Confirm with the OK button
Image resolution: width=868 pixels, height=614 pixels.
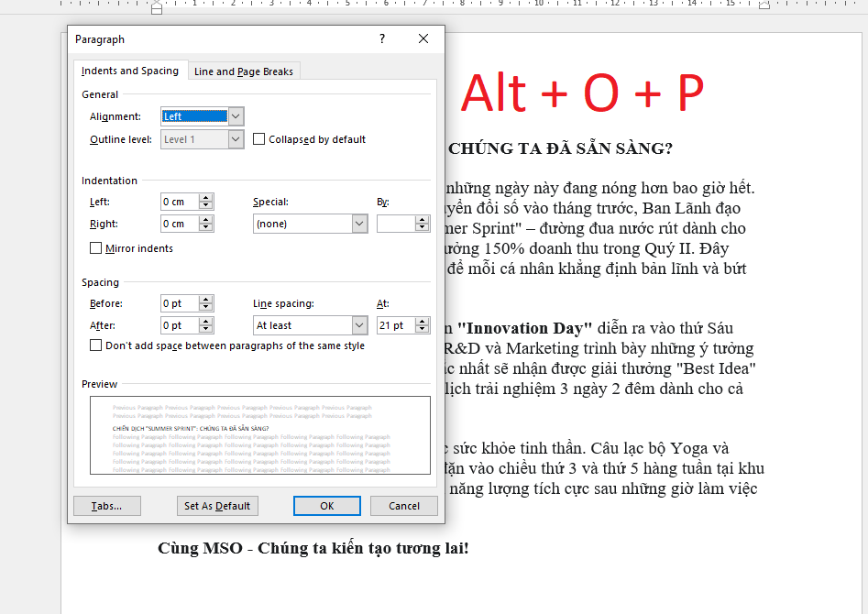(326, 506)
